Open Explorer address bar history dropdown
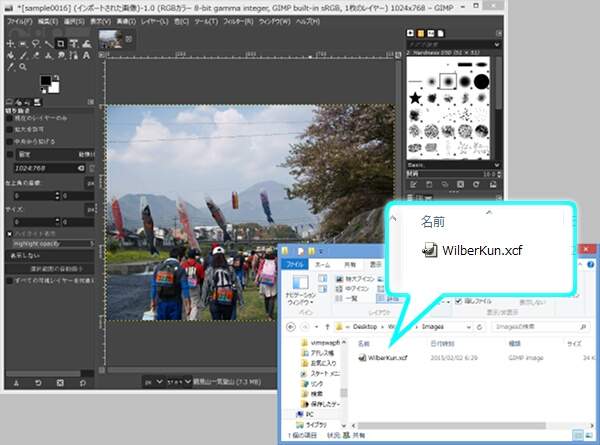This screenshot has width=600, height=445. click(469, 327)
